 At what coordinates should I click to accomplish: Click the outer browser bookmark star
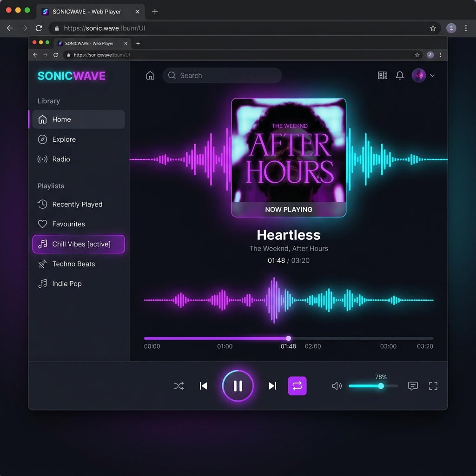click(x=433, y=28)
